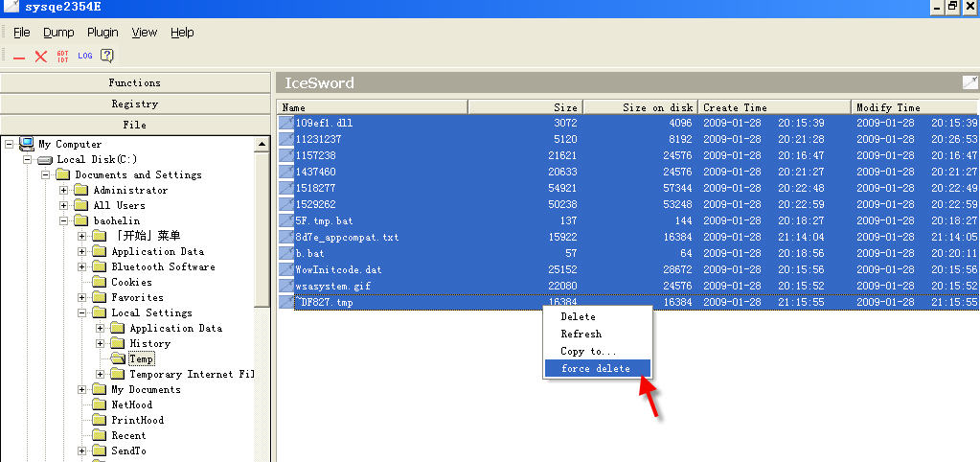Expand the History folder node
Image resolution: width=980 pixels, height=462 pixels.
click(100, 343)
